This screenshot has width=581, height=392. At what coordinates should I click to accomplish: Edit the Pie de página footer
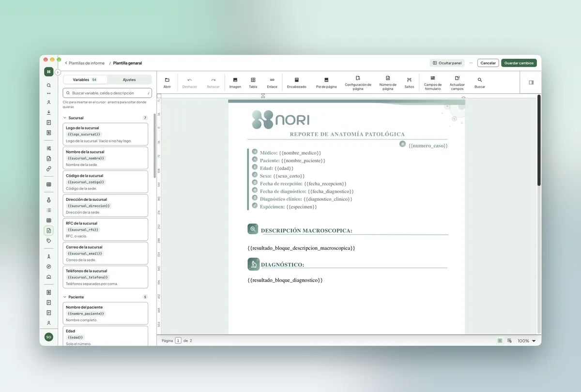pos(326,83)
